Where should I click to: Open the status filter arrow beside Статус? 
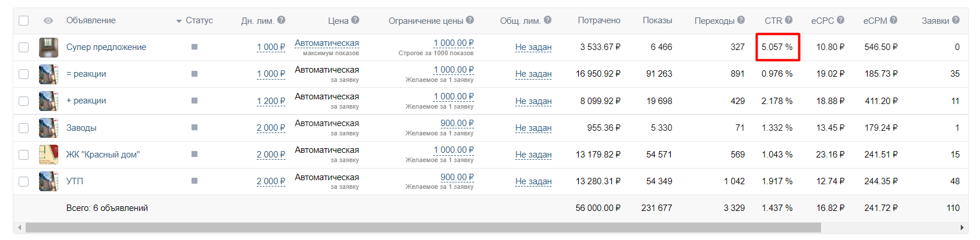pos(179,21)
